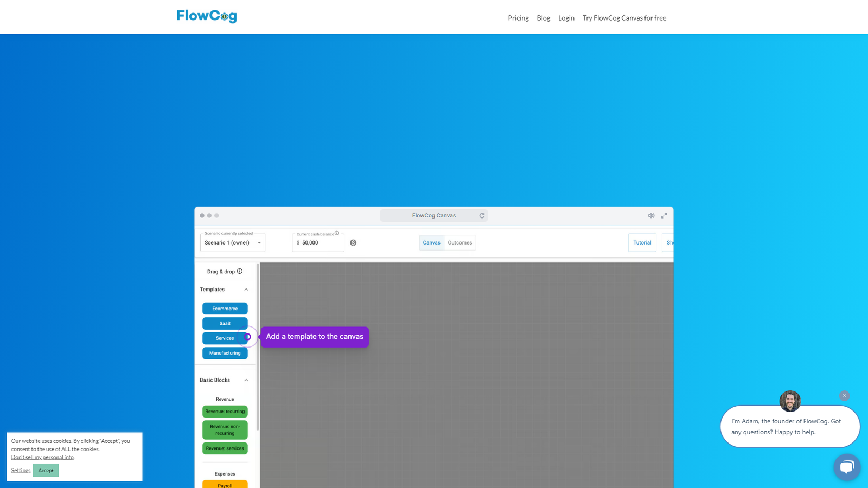This screenshot has height=488, width=868.
Task: Collapse the Basic Blocks section
Action: [246, 380]
